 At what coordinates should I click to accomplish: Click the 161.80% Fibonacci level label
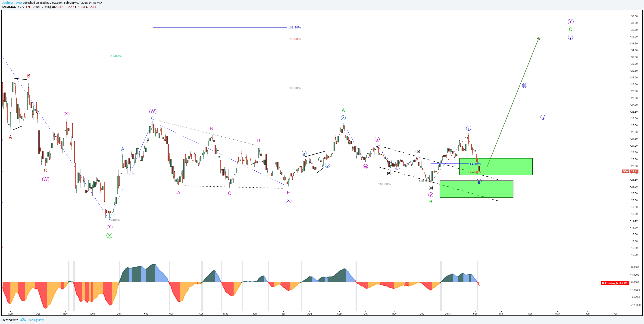(294, 28)
